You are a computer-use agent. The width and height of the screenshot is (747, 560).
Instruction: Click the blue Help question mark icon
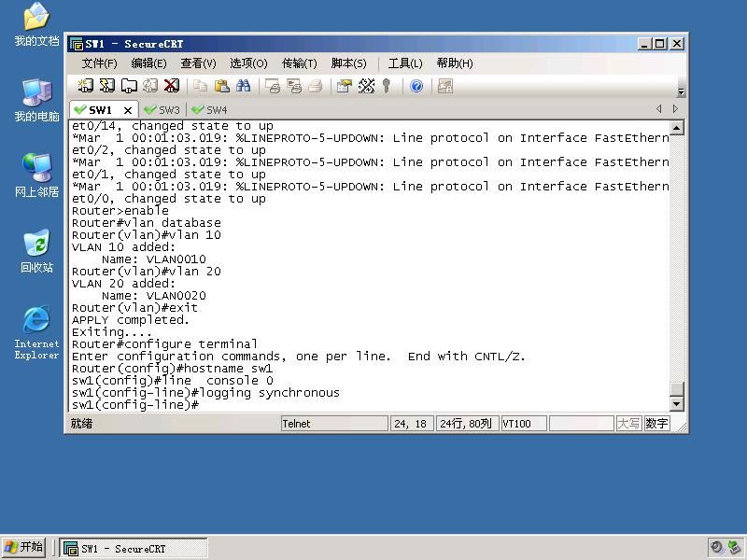[416, 86]
